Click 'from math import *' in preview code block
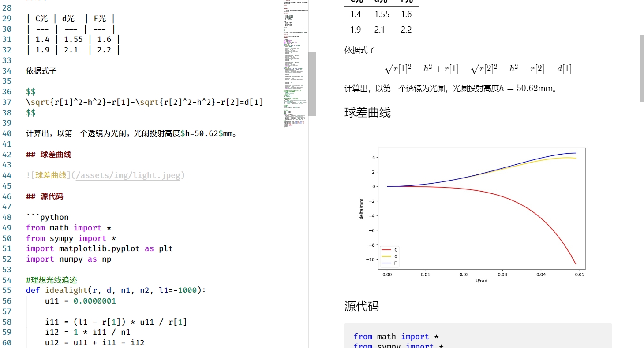Image resolution: width=644 pixels, height=348 pixels. click(396, 337)
